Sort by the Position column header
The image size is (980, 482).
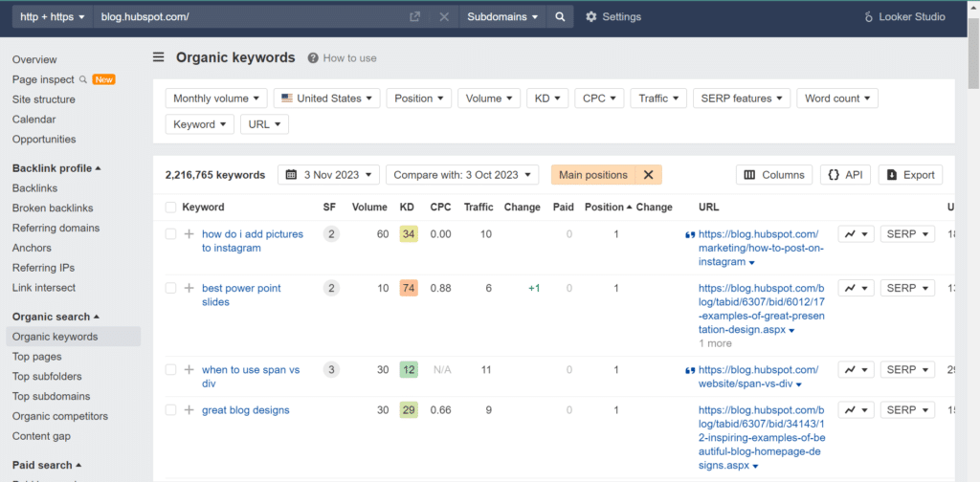(x=608, y=208)
